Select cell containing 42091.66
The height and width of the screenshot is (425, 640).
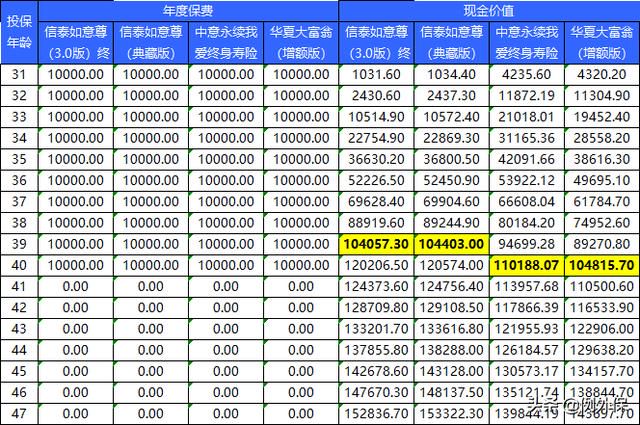pyautogui.click(x=527, y=159)
